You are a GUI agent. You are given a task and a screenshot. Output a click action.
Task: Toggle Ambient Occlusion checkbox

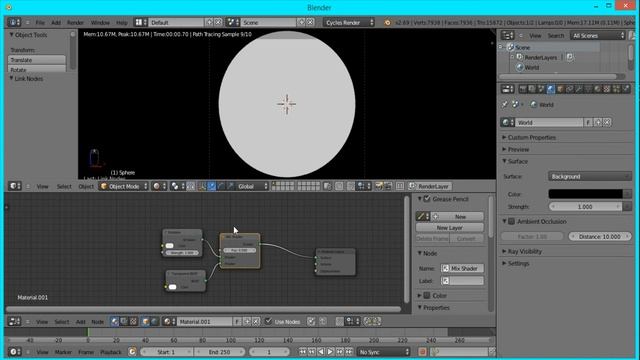tap(511, 222)
